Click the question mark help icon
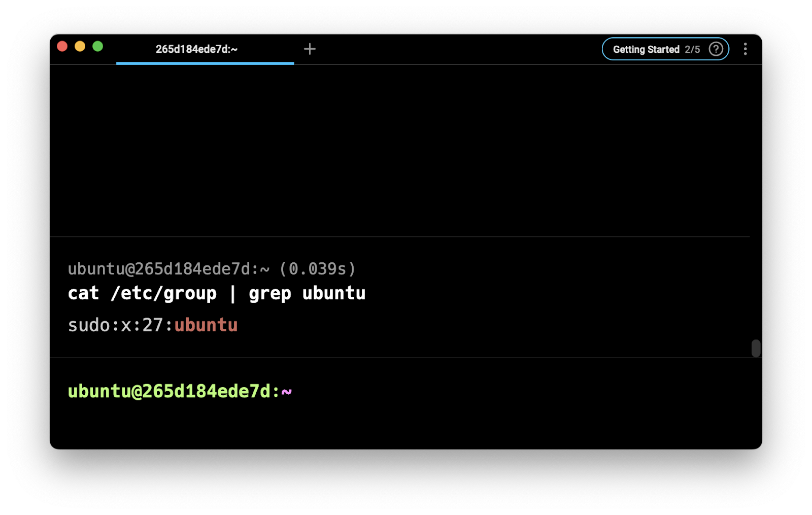Image resolution: width=812 pixels, height=515 pixels. pos(716,49)
